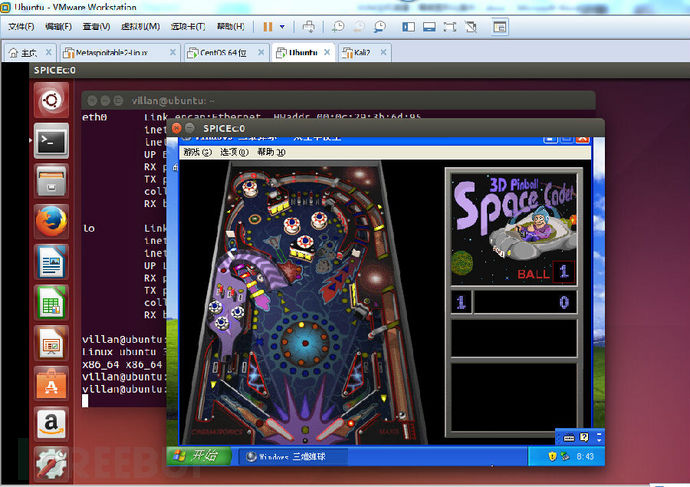Click the XP tray clock 8:43

tap(585, 457)
